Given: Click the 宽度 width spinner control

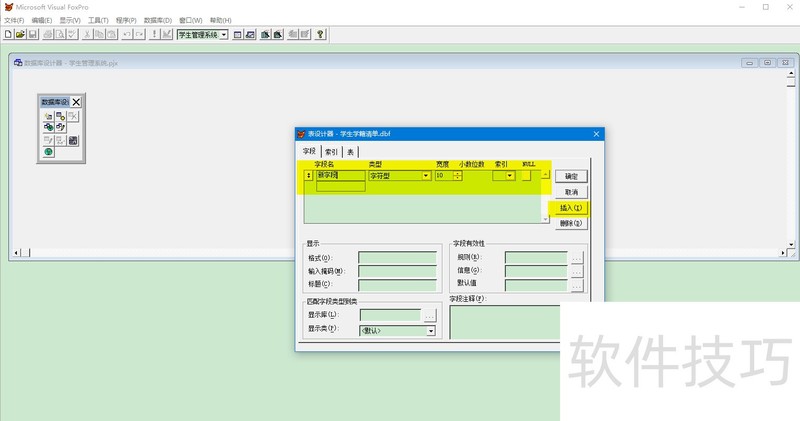Looking at the screenshot, I should pyautogui.click(x=457, y=175).
